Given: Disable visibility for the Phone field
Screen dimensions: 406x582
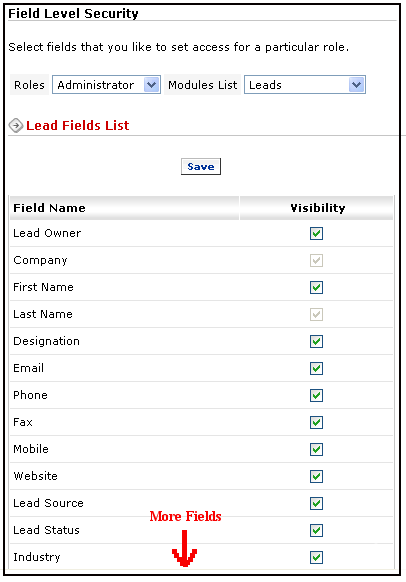Looking at the screenshot, I should tap(316, 395).
